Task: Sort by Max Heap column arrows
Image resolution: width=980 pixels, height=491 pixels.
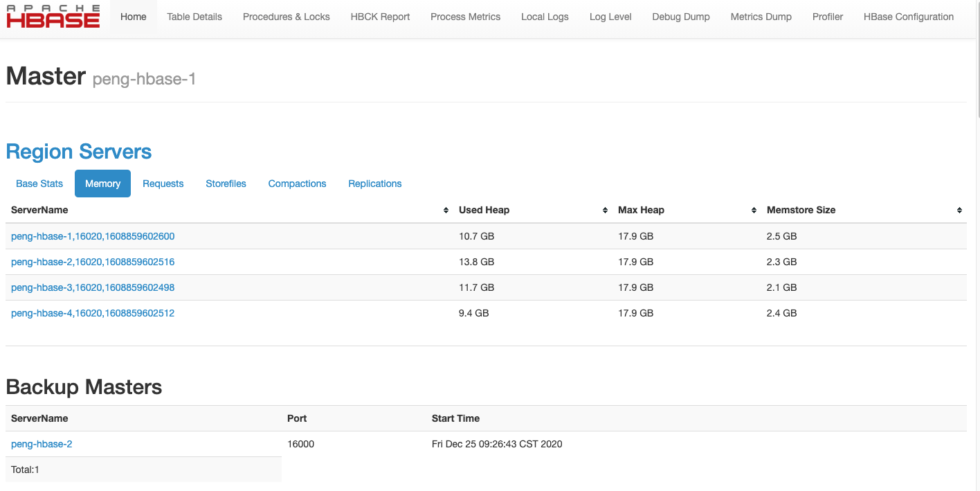Action: pyautogui.click(x=754, y=210)
